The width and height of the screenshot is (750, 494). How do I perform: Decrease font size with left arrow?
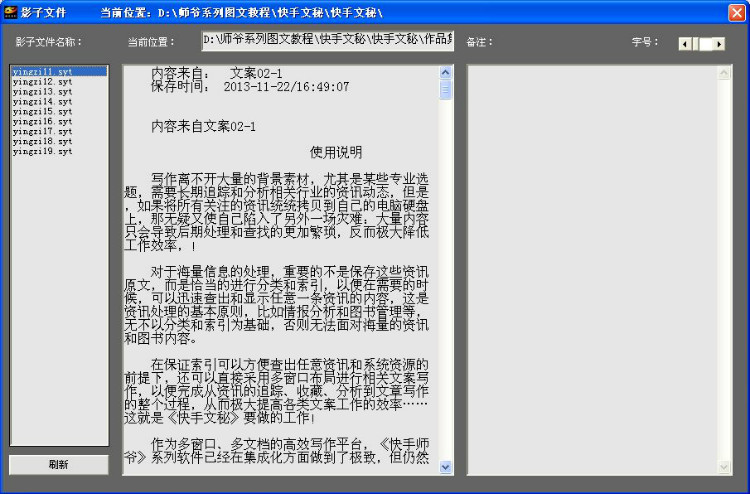tap(684, 44)
